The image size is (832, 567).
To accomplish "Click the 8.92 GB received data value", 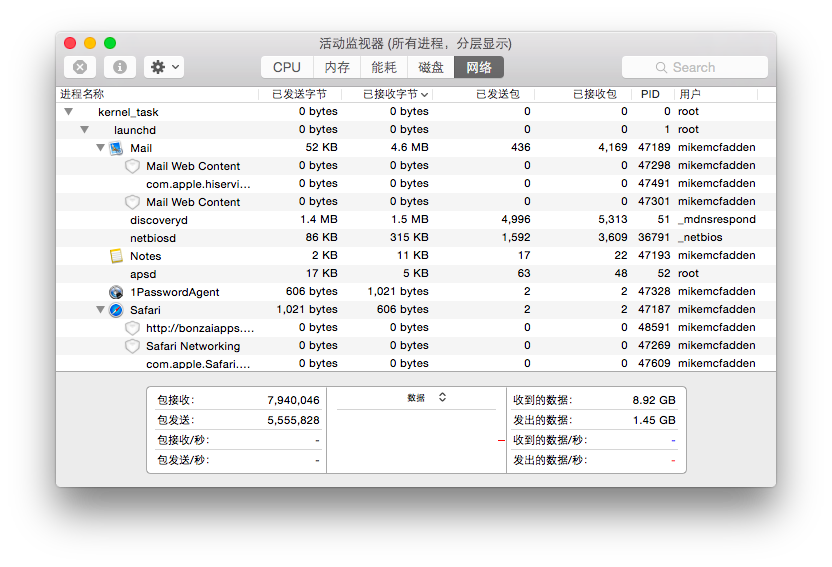I will pos(654,400).
